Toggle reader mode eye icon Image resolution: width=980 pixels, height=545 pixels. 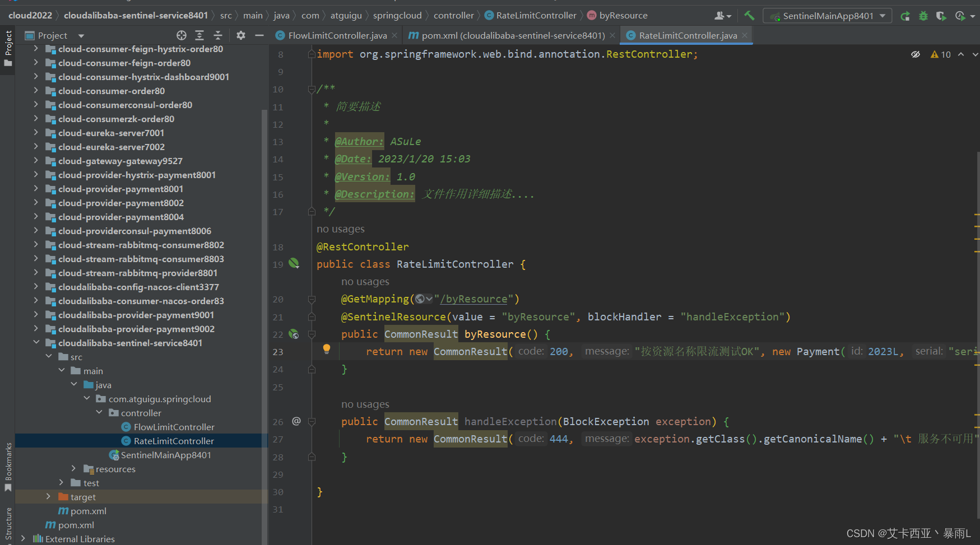916,54
